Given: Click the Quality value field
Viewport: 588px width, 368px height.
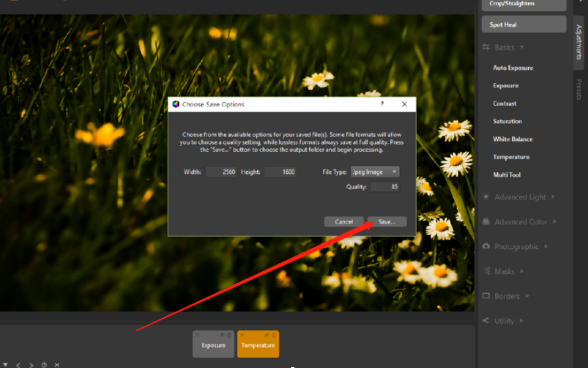Looking at the screenshot, I should coord(385,186).
